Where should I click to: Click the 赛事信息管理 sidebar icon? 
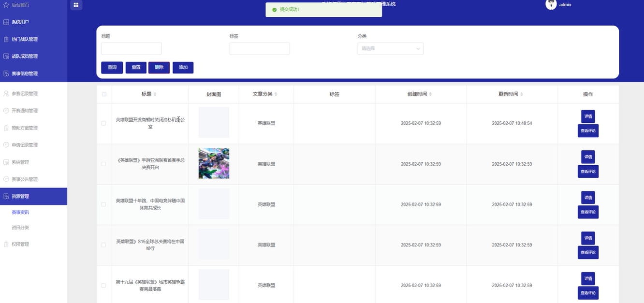(6, 74)
